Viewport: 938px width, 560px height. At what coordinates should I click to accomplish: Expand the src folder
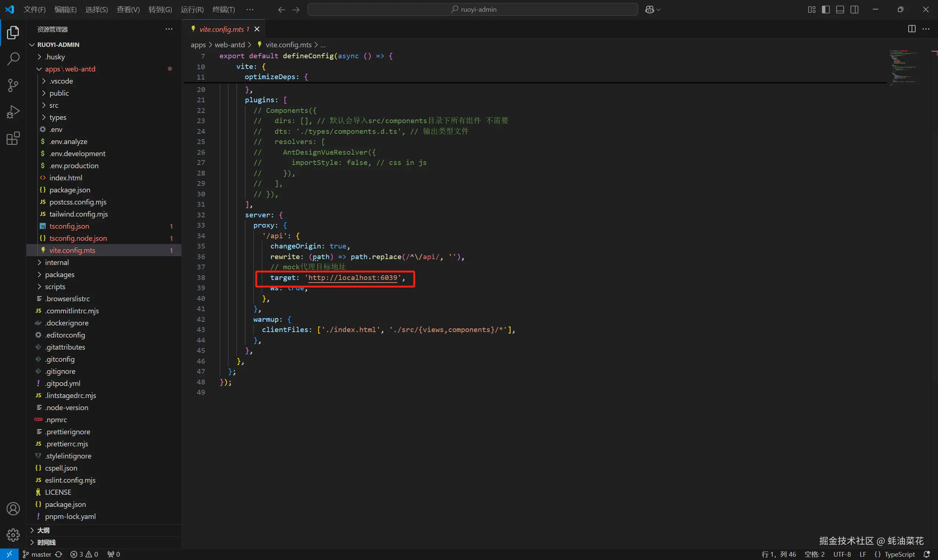[x=104, y=105]
